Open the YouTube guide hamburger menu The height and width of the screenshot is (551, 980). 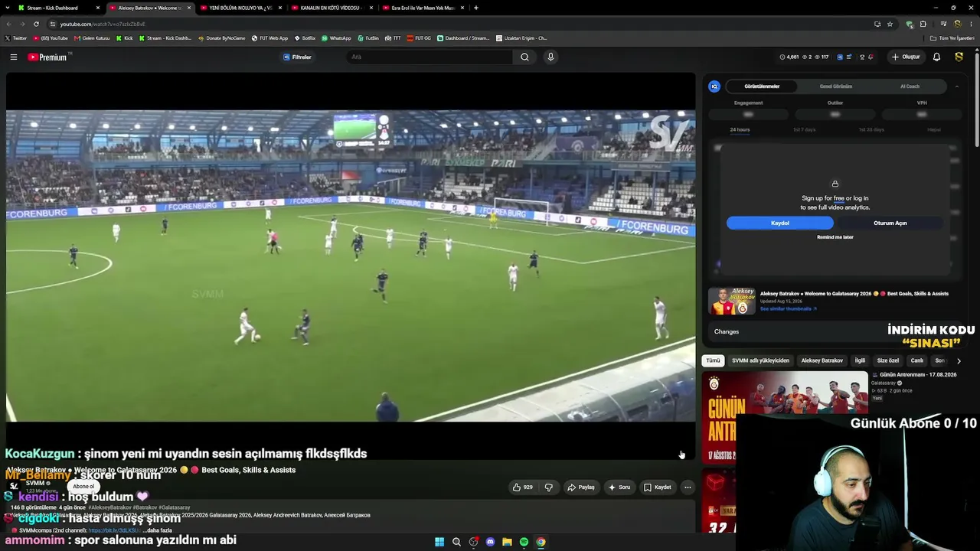click(x=13, y=57)
